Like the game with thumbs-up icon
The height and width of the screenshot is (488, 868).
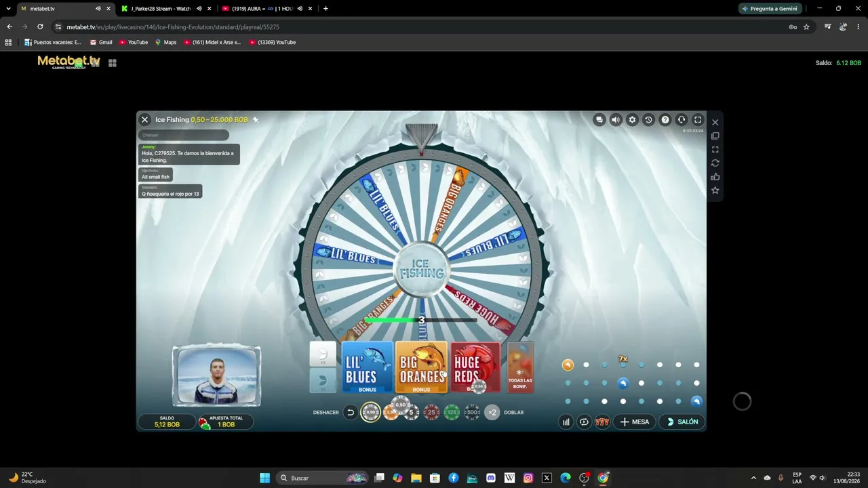715,177
